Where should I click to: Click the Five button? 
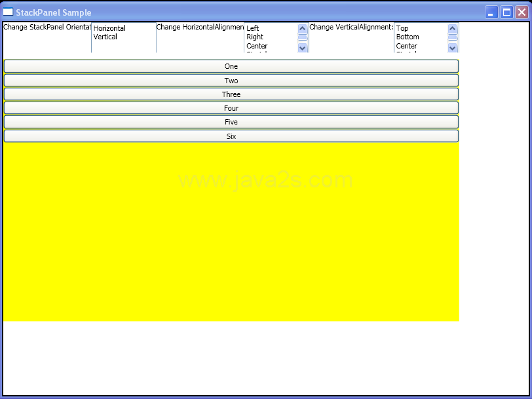pyautogui.click(x=231, y=122)
